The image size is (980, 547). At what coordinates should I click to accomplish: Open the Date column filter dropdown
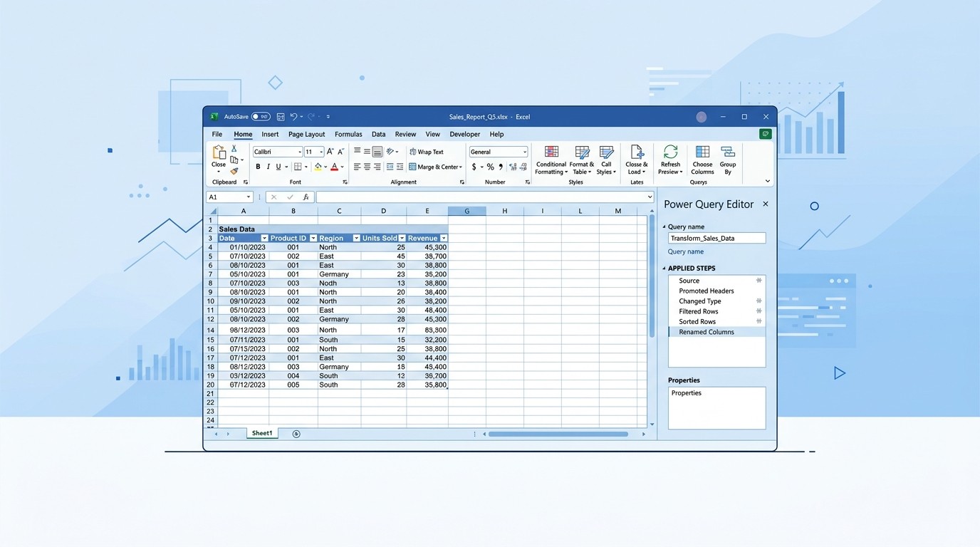264,238
